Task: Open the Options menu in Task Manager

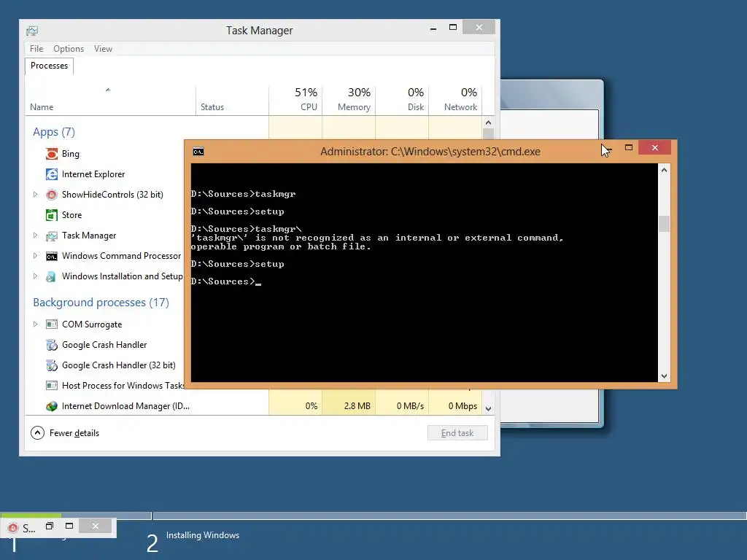Action: point(69,49)
